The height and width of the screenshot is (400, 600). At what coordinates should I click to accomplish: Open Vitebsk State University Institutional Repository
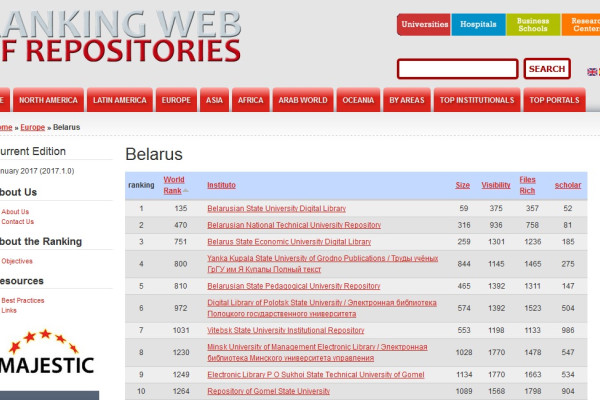coord(285,330)
